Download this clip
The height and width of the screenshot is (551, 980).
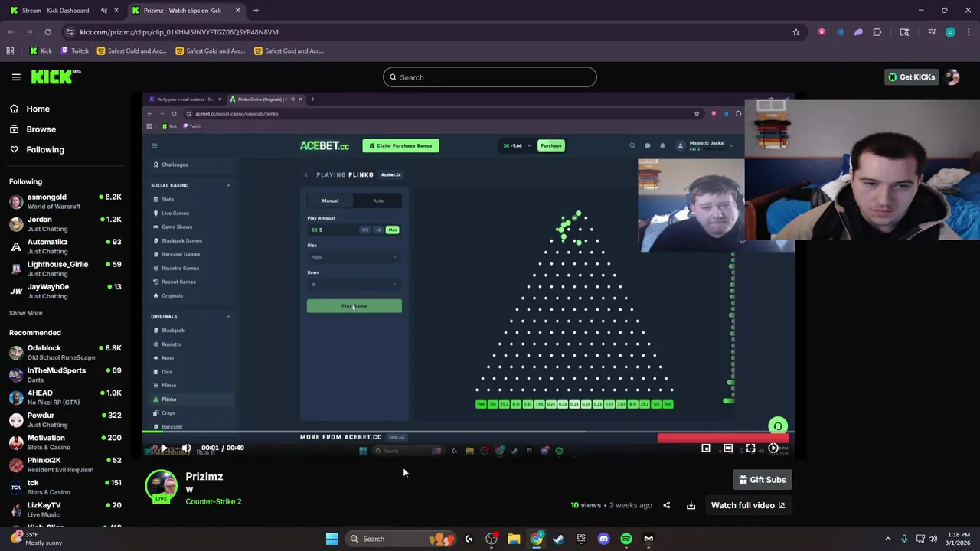click(691, 505)
